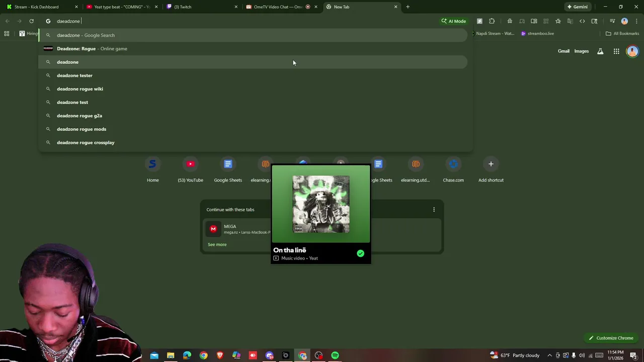644x362 pixels.
Task: Switch to the (3) Twitch tab
Action: [202, 7]
